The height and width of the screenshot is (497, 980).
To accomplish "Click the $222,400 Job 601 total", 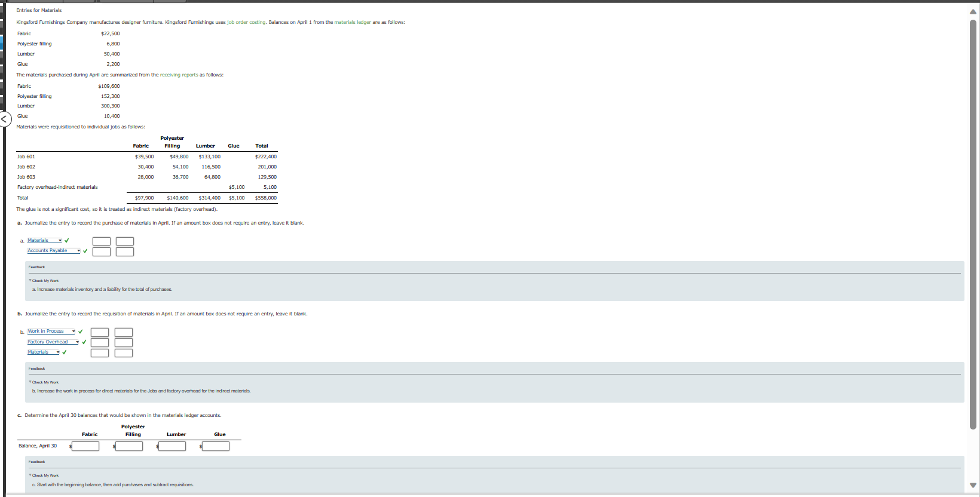I will pos(266,157).
